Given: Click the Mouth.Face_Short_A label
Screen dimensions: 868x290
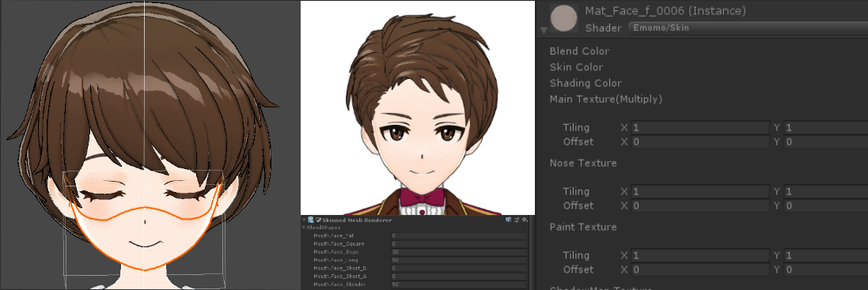Looking at the screenshot, I should pyautogui.click(x=340, y=277).
